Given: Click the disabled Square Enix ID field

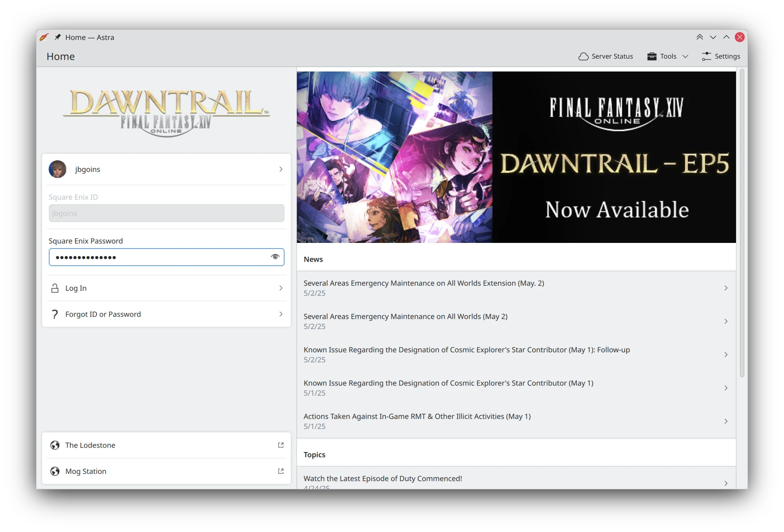Looking at the screenshot, I should tap(166, 213).
